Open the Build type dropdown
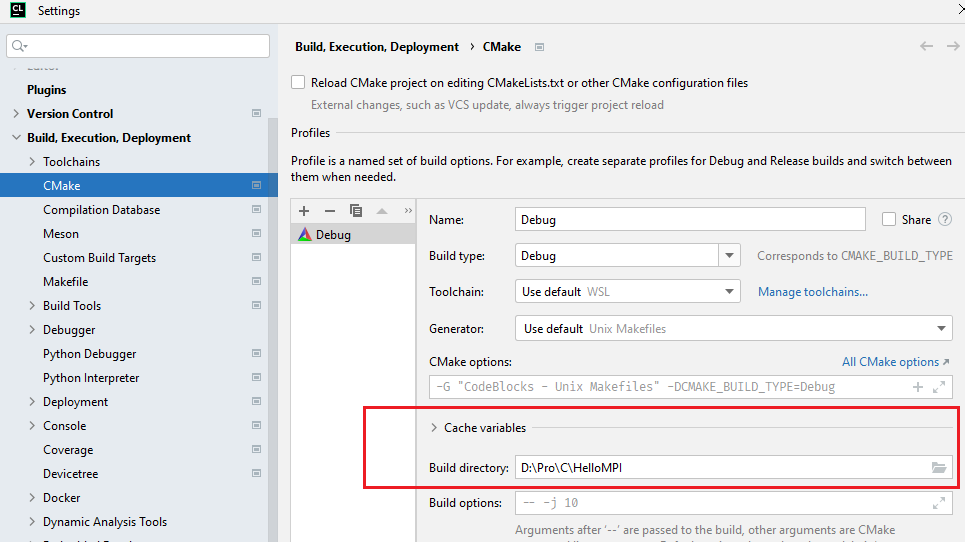 click(729, 256)
